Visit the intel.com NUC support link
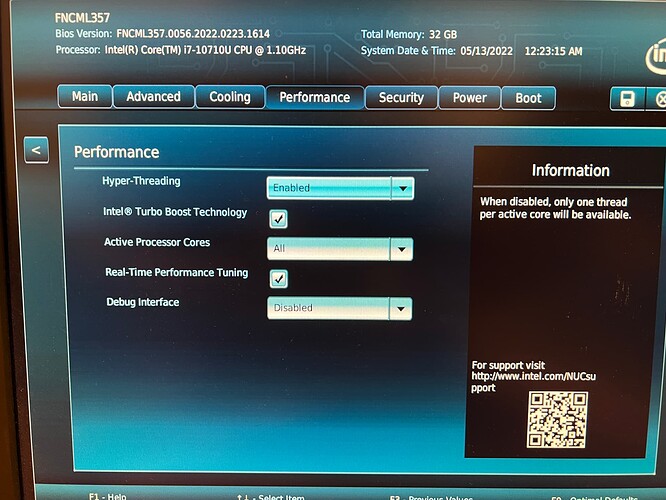 pyautogui.click(x=533, y=382)
